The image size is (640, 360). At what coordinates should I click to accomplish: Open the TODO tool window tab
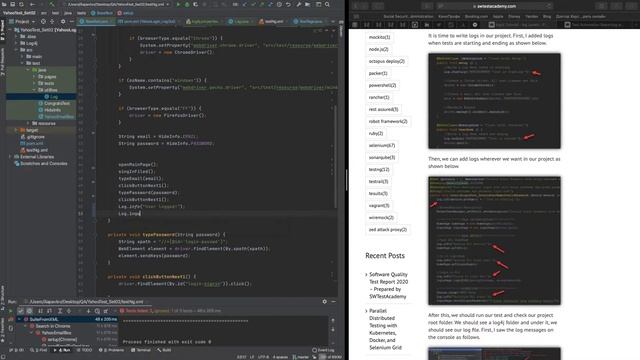(x=84, y=350)
